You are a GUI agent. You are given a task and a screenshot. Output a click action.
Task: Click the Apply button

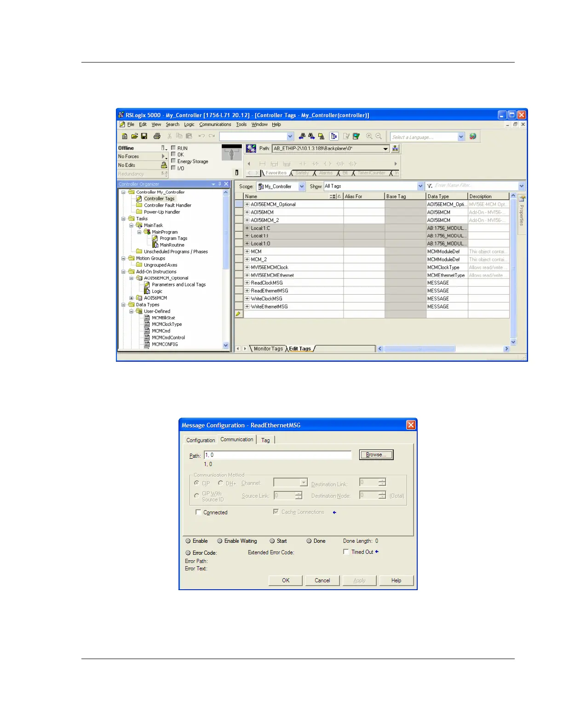[360, 580]
